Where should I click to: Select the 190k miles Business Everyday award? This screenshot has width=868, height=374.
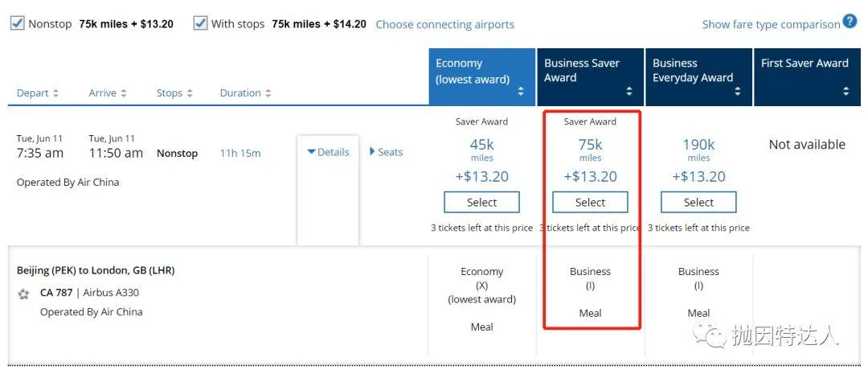pyautogui.click(x=698, y=202)
